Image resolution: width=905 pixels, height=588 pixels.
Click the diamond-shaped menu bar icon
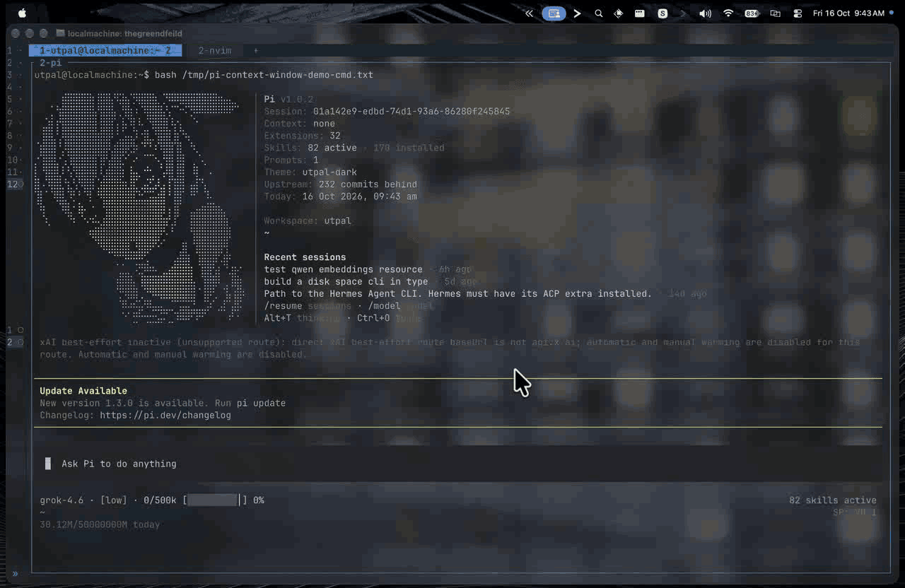(x=619, y=13)
